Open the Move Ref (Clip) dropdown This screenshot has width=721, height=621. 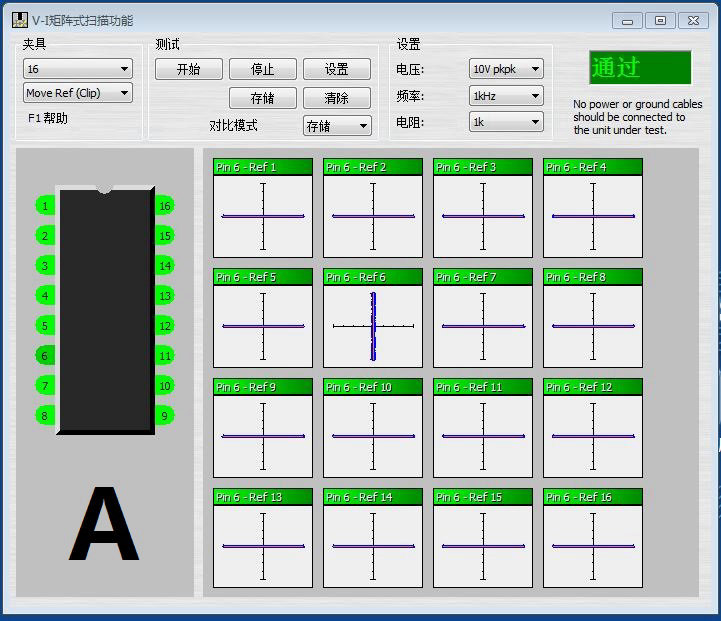pos(78,93)
